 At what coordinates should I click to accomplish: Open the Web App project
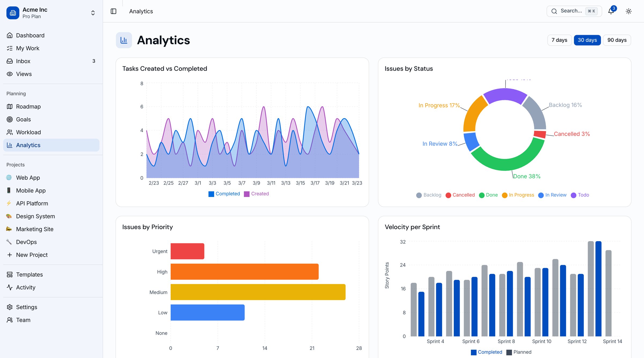[x=51, y=177]
